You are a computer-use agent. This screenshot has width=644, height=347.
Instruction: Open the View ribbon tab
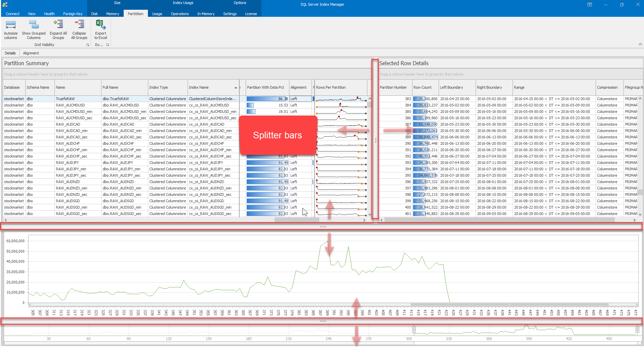coord(32,14)
